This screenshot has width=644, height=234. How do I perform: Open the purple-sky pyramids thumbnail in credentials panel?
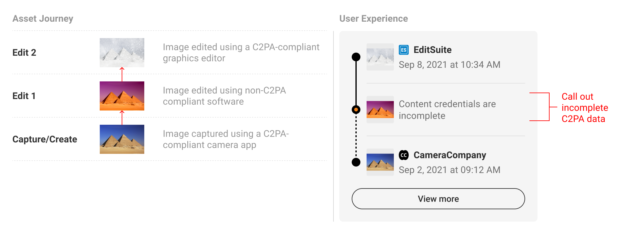point(380,110)
